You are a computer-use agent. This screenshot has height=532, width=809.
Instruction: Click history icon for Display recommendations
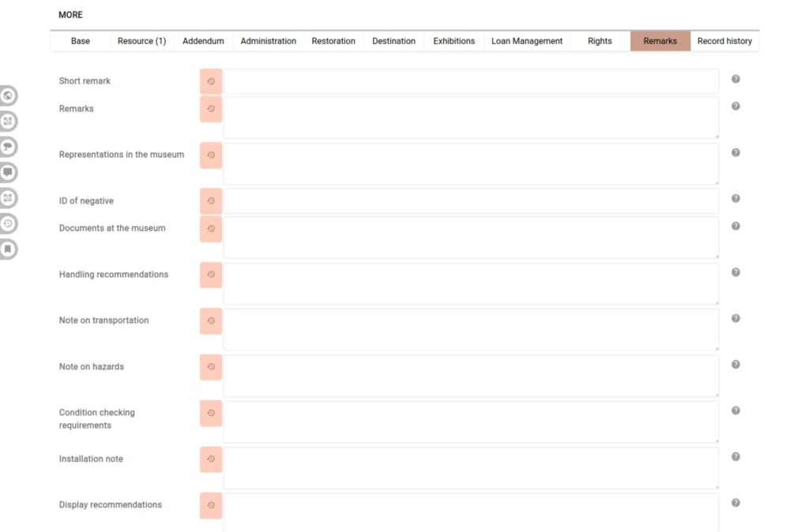coord(210,505)
